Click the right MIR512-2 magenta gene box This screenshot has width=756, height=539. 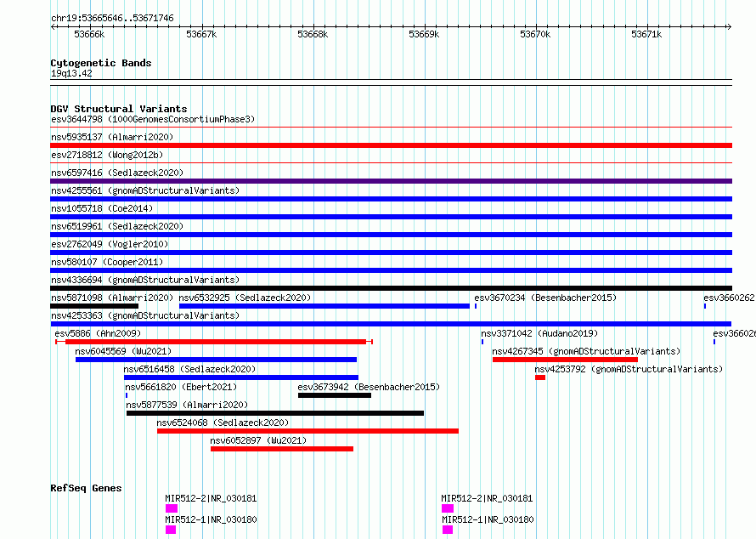448,508
